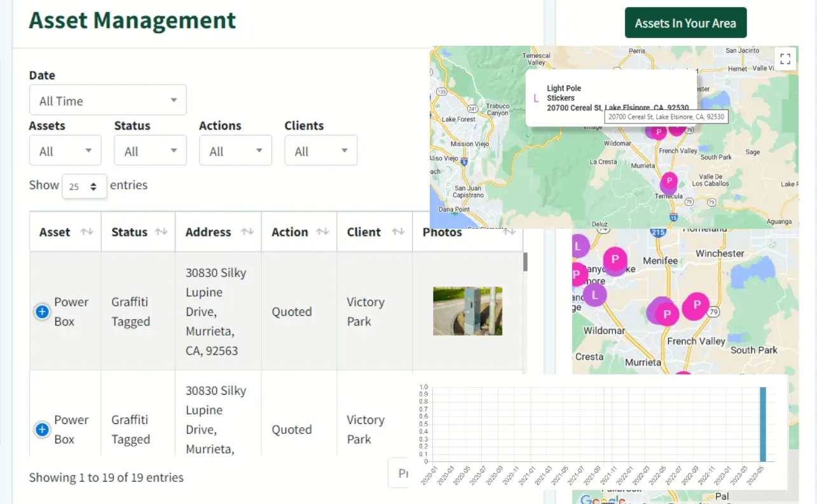Sort table by Asset column arrows
Image resolution: width=817 pixels, height=504 pixels.
[x=86, y=232]
